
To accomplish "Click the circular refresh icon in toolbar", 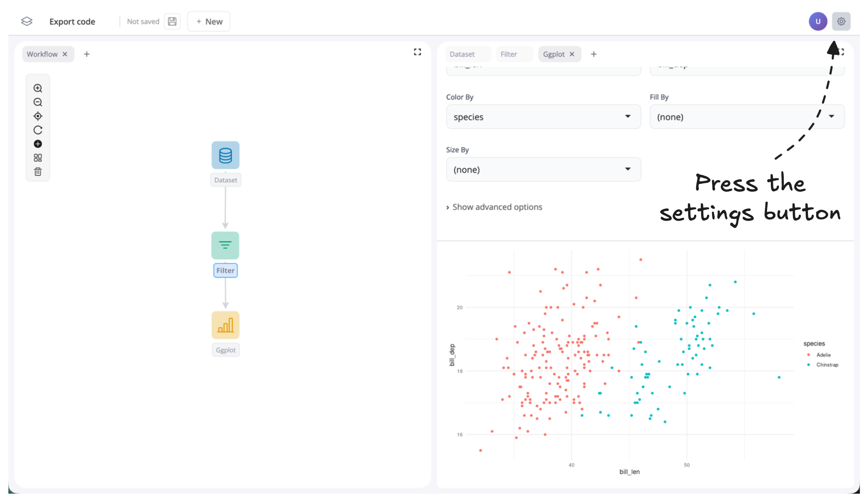I will point(38,130).
